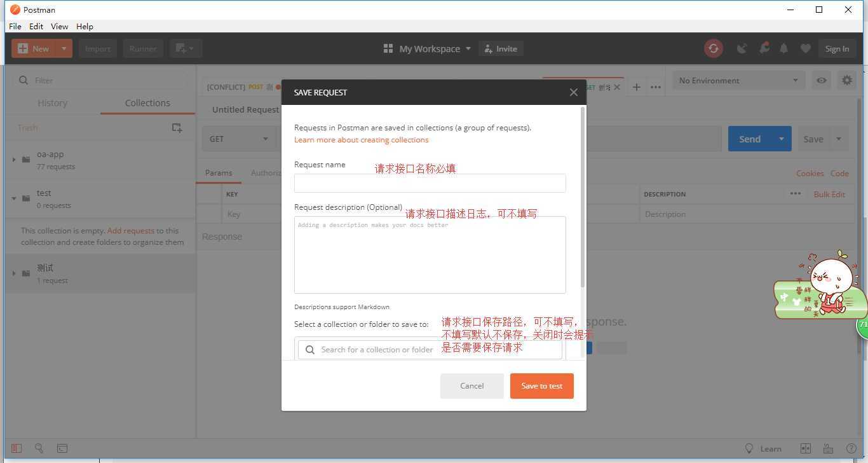
Task: Open the tab options ellipsis menu
Action: 655,87
